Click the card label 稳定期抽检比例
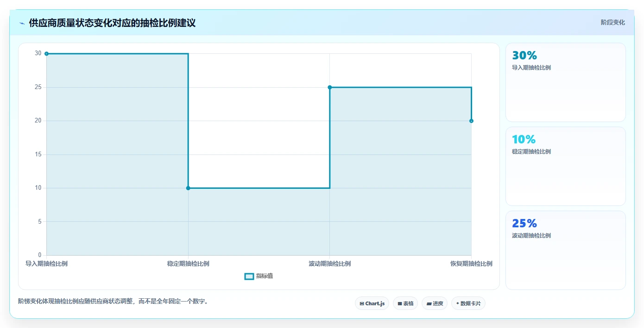This screenshot has height=328, width=644. pyautogui.click(x=531, y=152)
